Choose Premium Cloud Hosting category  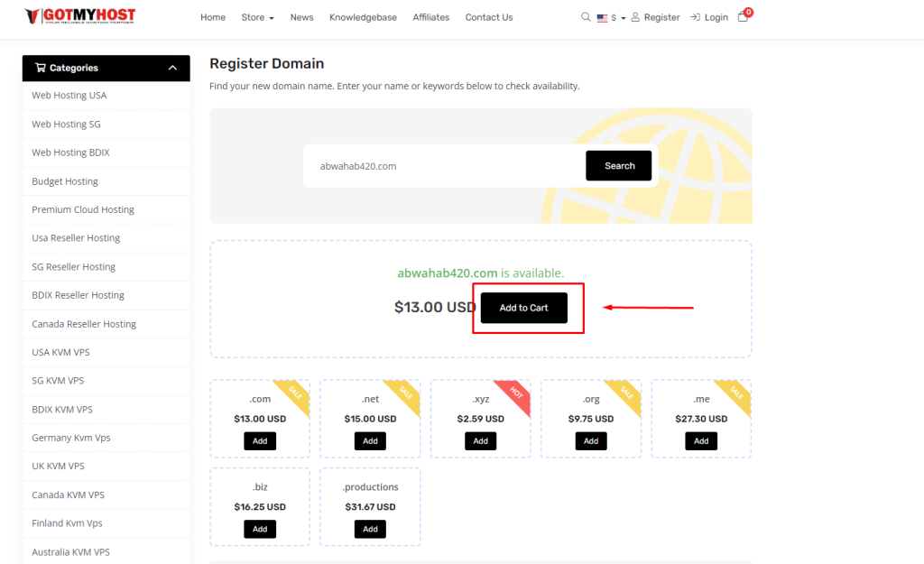point(83,209)
